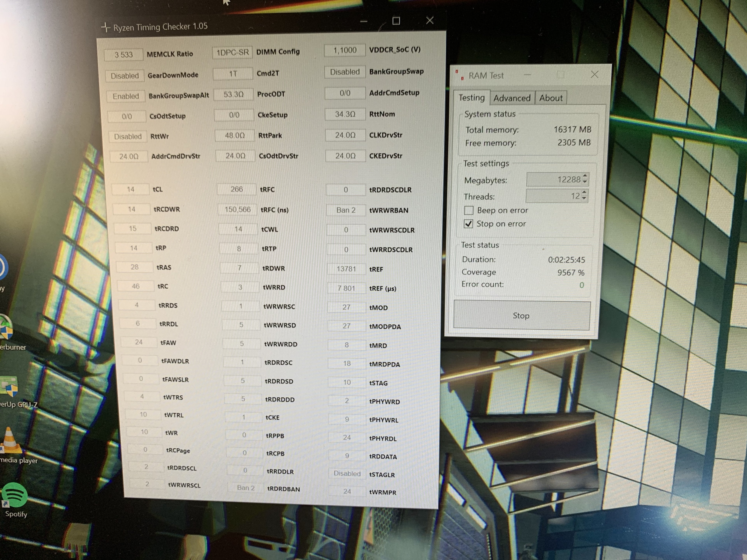Select the Testing tab

tap(471, 98)
